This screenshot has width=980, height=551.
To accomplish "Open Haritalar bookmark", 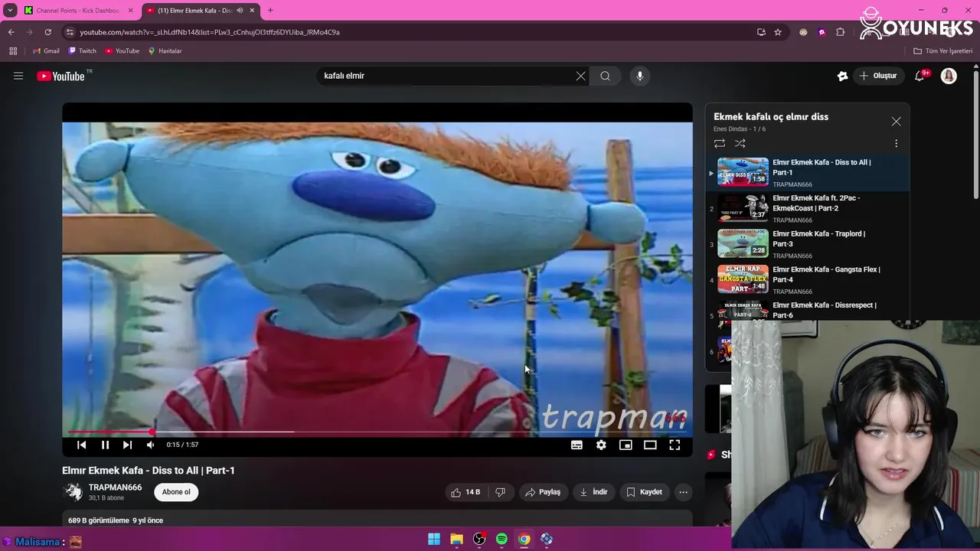I will (x=165, y=51).
